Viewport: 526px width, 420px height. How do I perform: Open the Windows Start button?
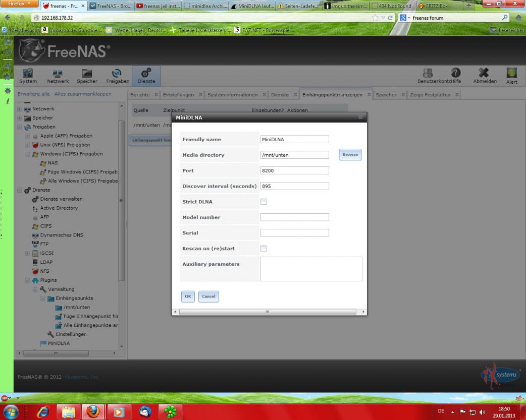click(x=11, y=411)
